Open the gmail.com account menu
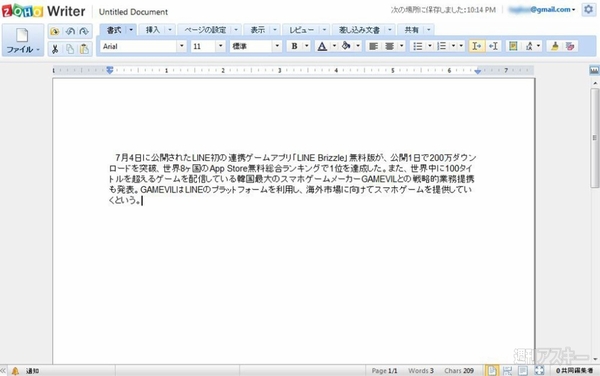Screen dimensions: 600x376 pos(542,10)
